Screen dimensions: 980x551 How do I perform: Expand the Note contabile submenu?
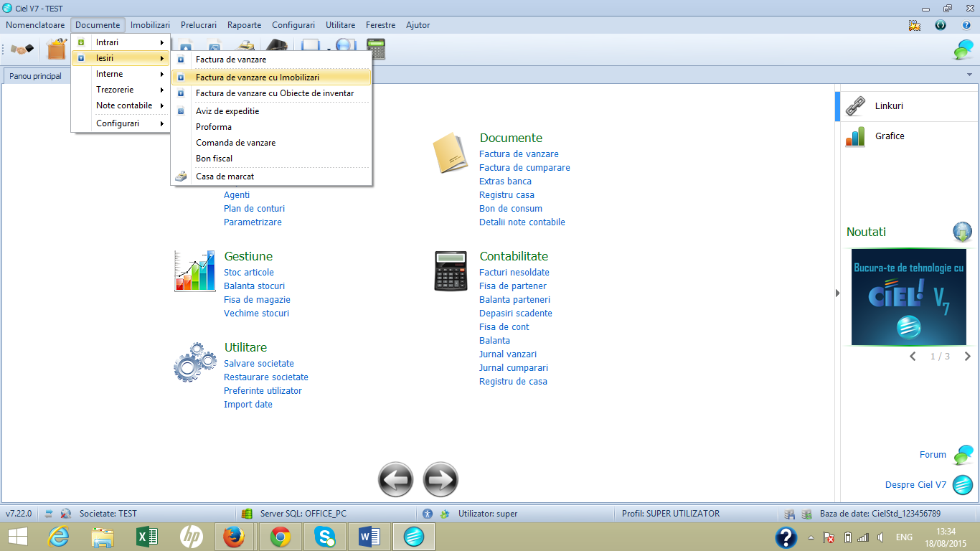click(121, 105)
